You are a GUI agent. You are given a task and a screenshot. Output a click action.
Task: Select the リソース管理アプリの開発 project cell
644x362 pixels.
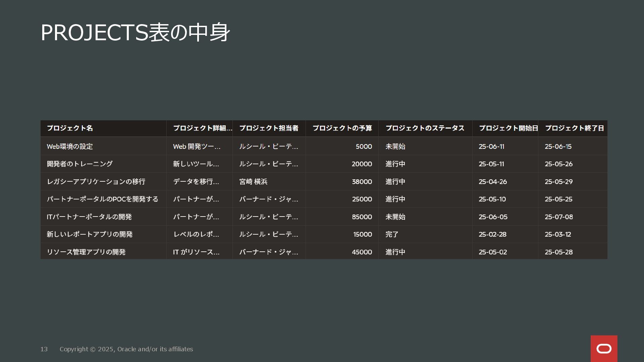(86, 252)
